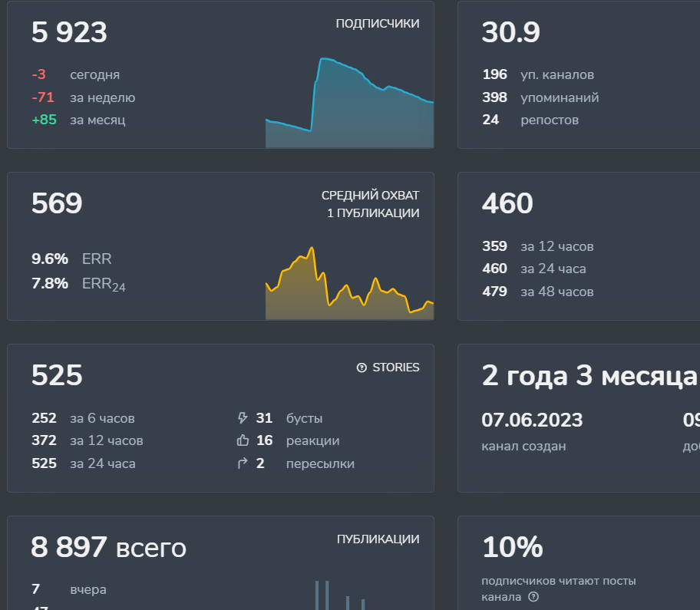Click the 460 heading number

point(507,203)
